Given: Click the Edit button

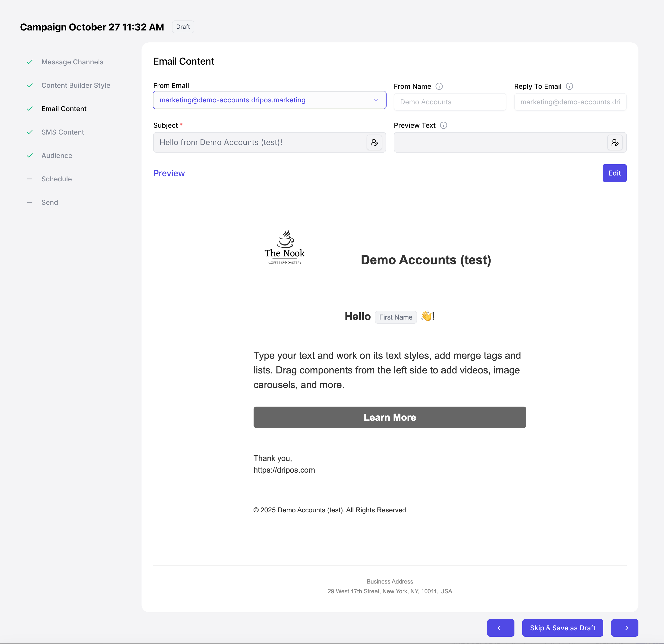Looking at the screenshot, I should pos(614,173).
